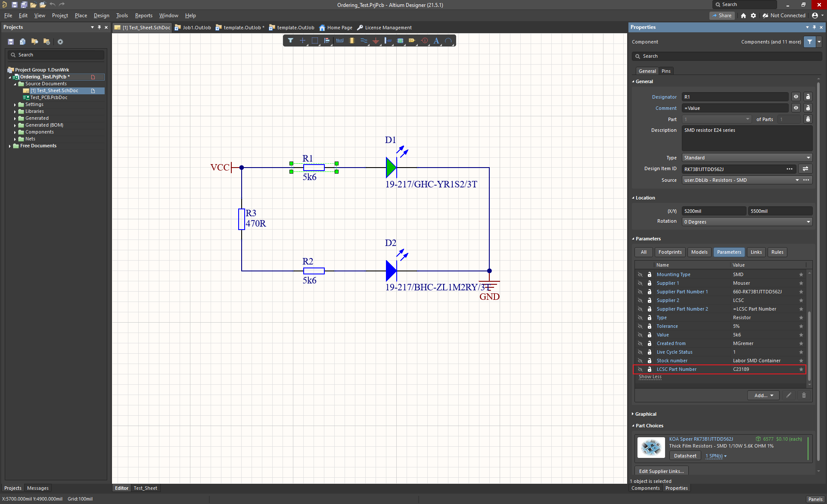The height and width of the screenshot is (504, 827).
Task: Toggle Designator visibility eye icon
Action: point(796,97)
